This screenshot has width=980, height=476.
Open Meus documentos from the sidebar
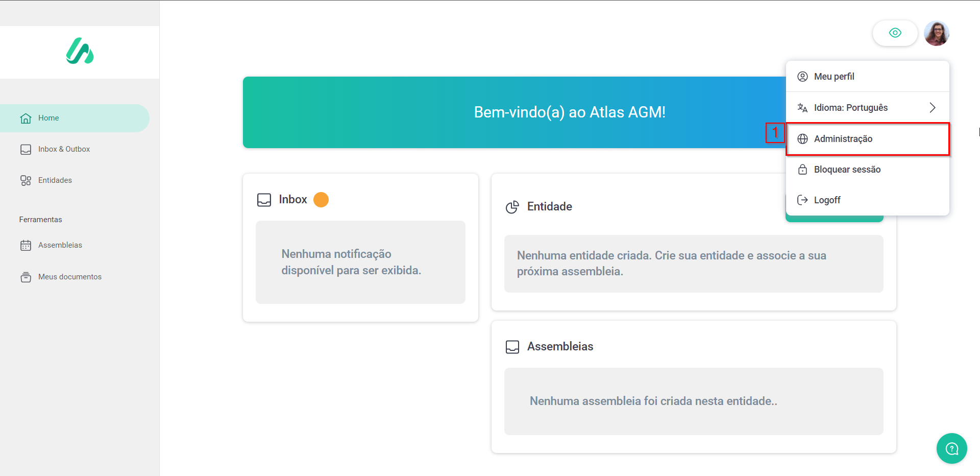pos(70,277)
